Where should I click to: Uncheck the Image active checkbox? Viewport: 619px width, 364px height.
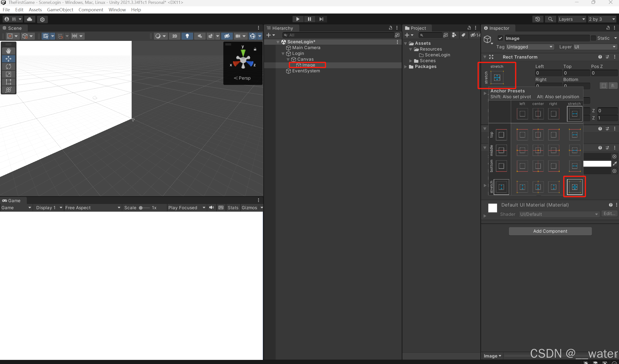pos(500,38)
